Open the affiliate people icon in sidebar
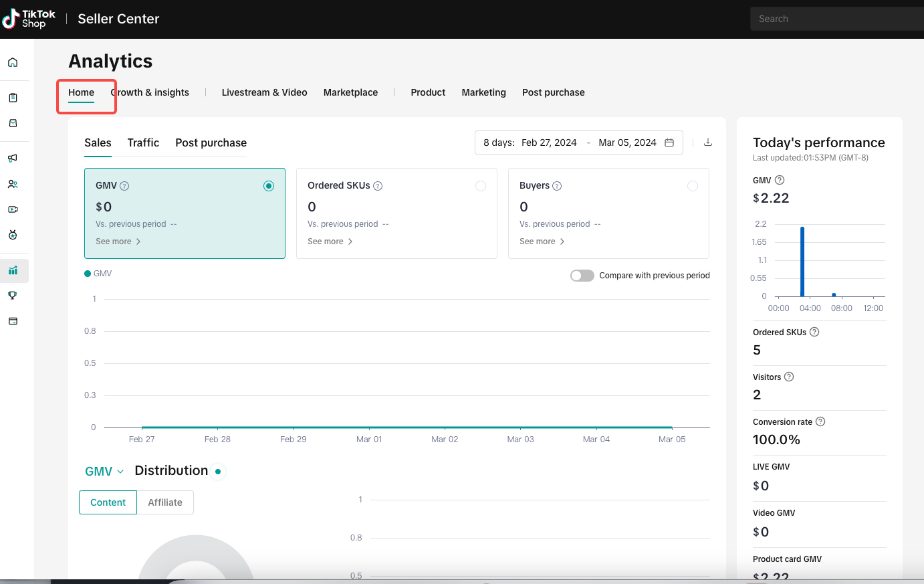924x584 pixels. (x=13, y=184)
